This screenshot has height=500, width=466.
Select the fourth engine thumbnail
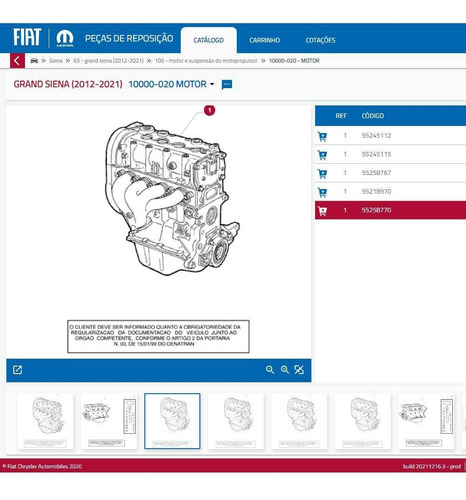[236, 421]
